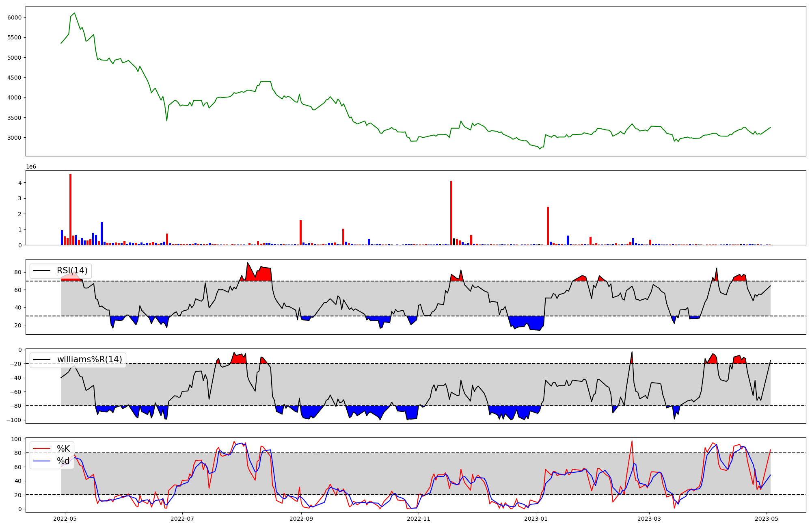Click the 2022-05 x-axis date label
This screenshot has width=812, height=528.
click(65, 519)
